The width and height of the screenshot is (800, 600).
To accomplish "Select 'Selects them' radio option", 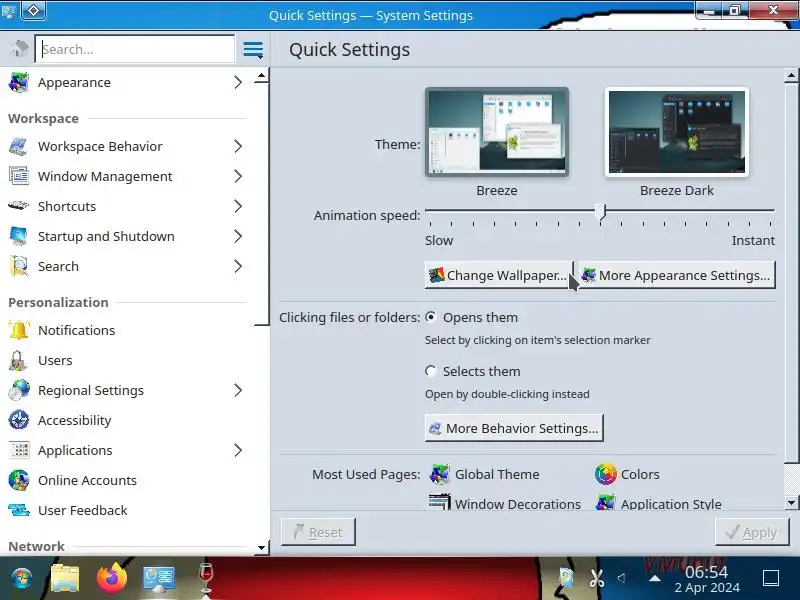I will click(431, 371).
